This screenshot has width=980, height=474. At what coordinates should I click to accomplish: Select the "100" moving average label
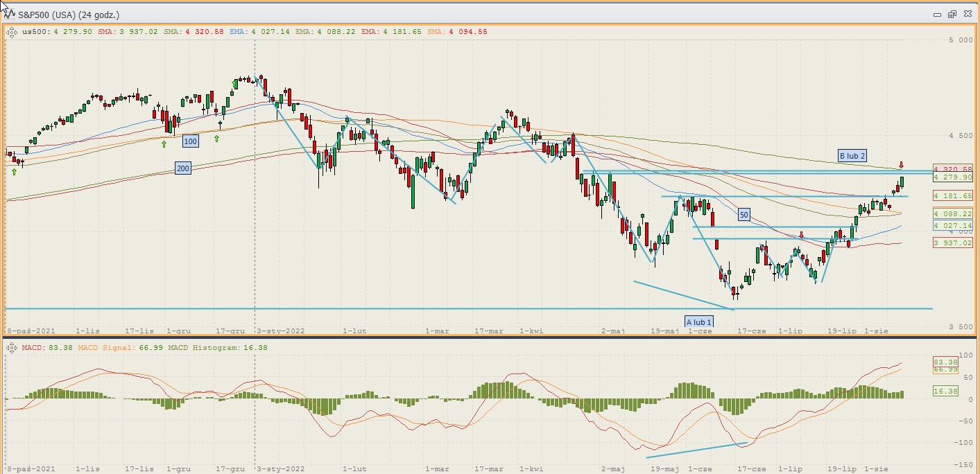[191, 141]
